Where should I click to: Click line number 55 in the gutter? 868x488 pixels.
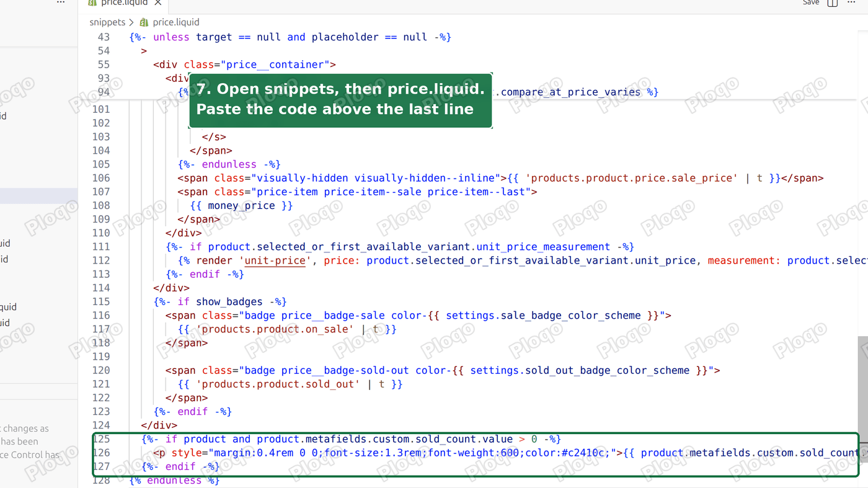(x=103, y=64)
